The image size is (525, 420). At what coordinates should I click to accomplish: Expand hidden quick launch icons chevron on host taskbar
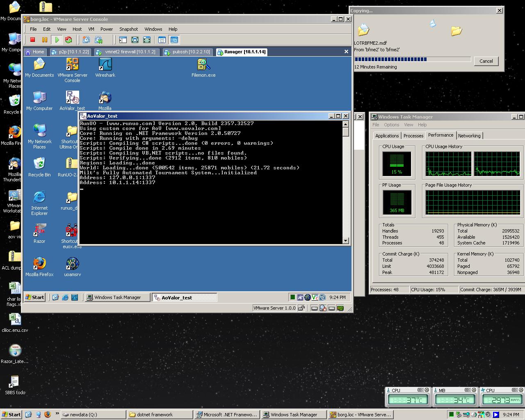(57, 414)
